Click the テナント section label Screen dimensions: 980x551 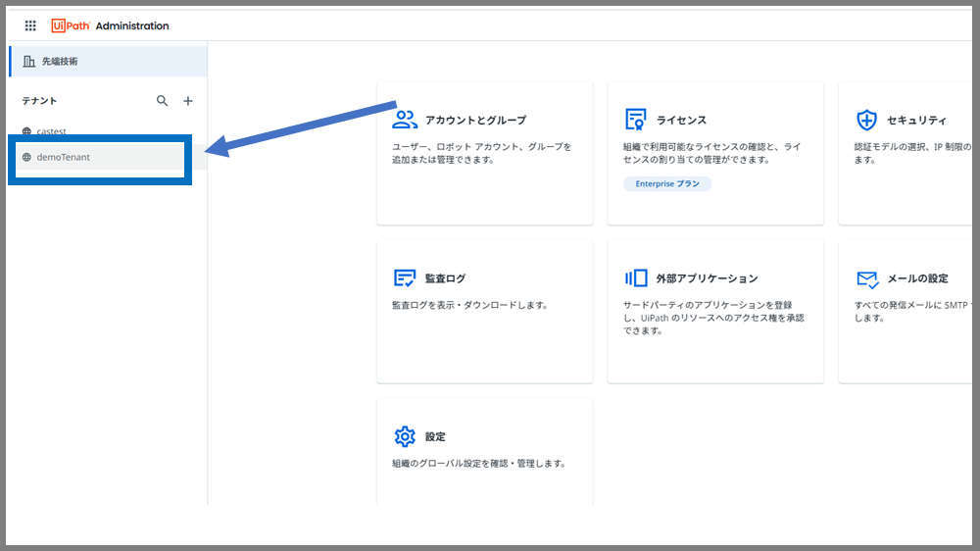pyautogui.click(x=39, y=101)
